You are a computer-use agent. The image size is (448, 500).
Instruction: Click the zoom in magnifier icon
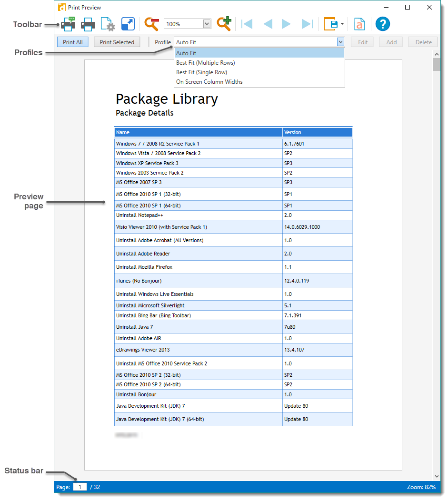coord(224,24)
